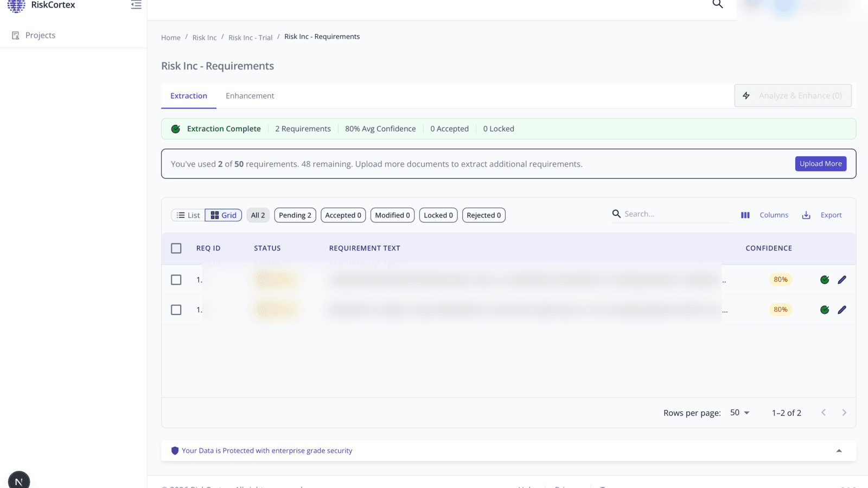Click the Export label
The image size is (868, 488).
[831, 215]
